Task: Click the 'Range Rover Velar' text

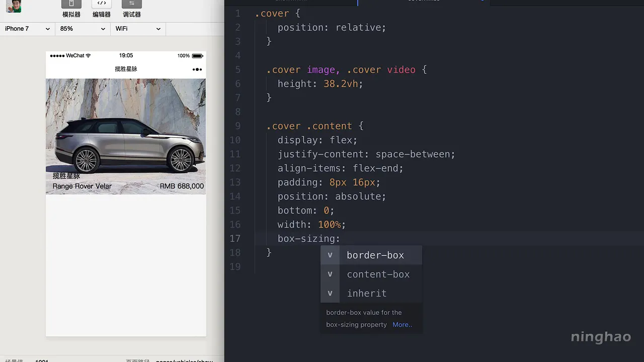Action: 82,186
